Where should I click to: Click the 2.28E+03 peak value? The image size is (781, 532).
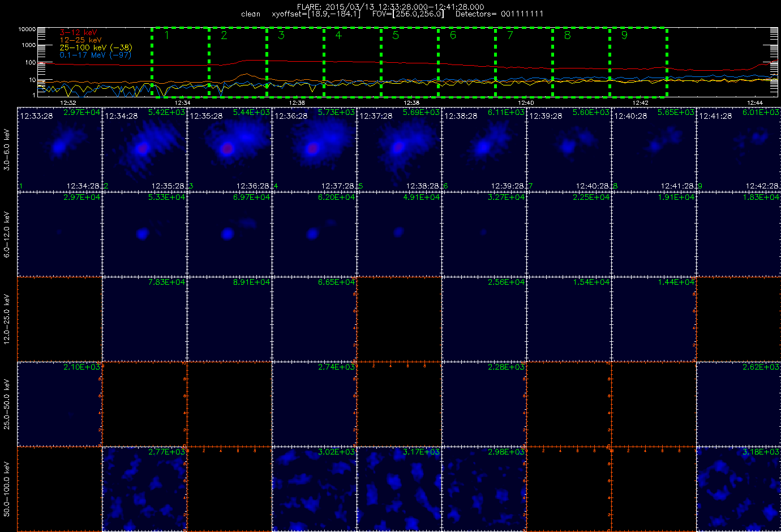(506, 367)
